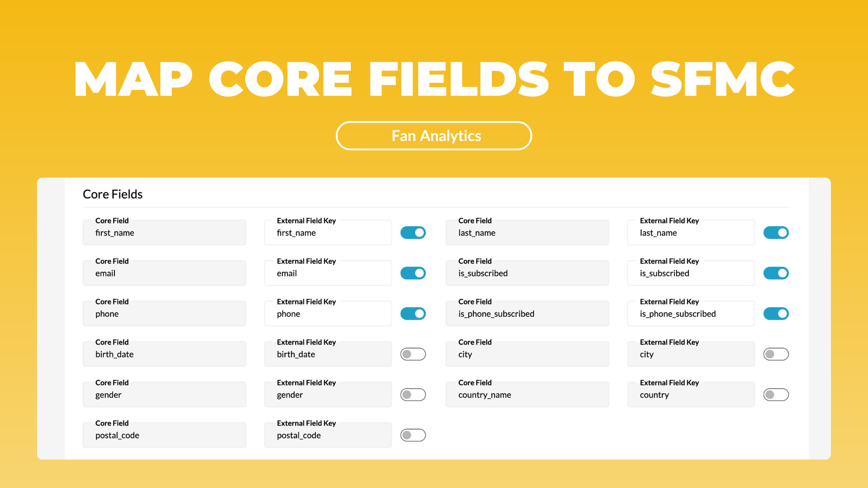868x488 pixels.
Task: Select the Core Fields section heading
Action: 113,194
